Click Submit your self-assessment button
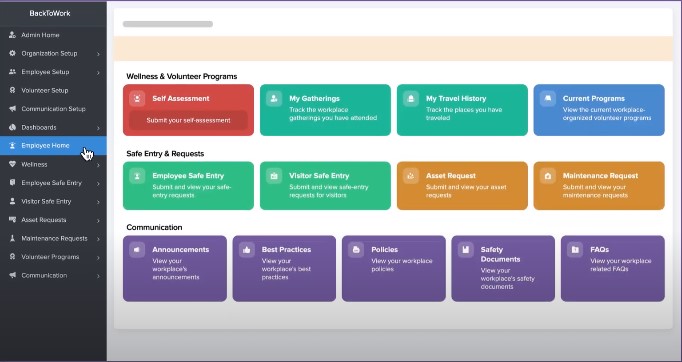This screenshot has height=362, width=682. pyautogui.click(x=188, y=120)
